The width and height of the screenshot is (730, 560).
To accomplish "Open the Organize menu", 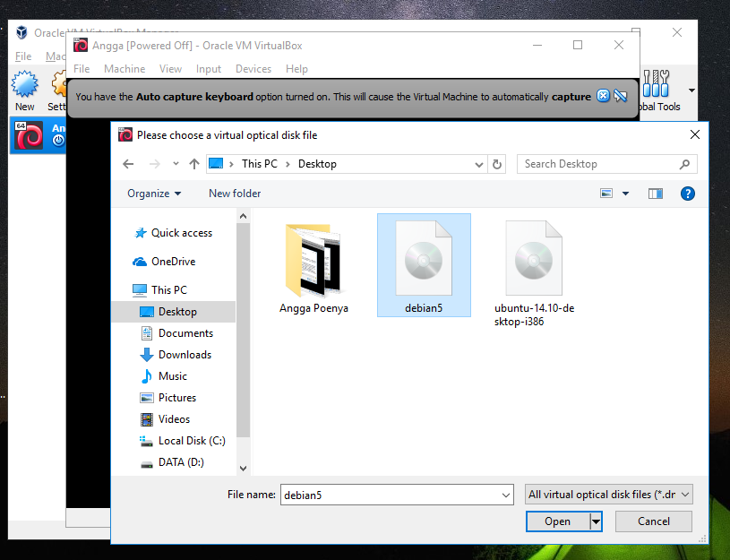I will [x=154, y=194].
